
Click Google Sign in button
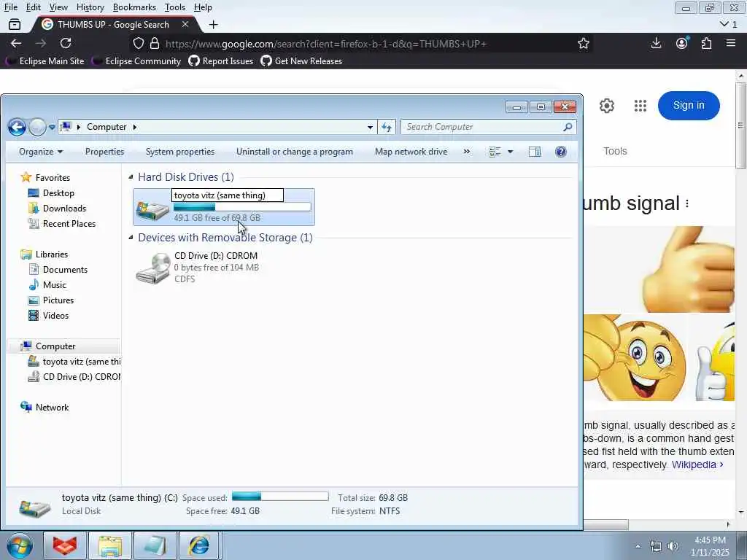click(689, 105)
